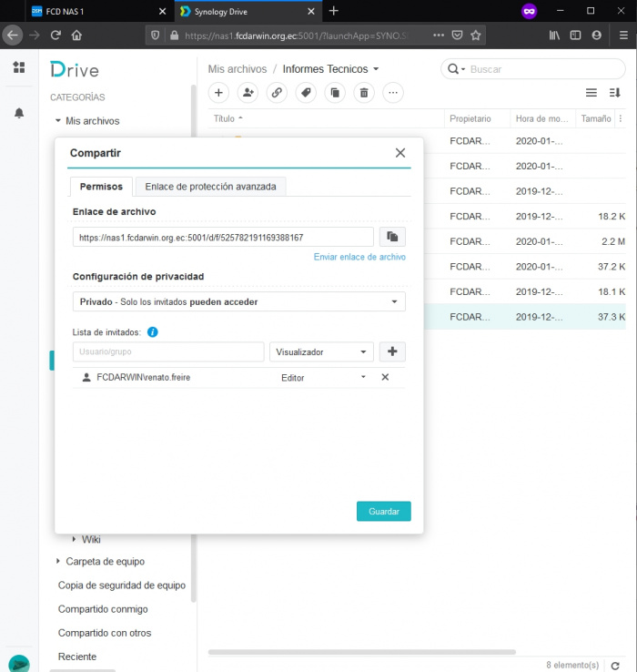Select the file row sized 2.2 M

point(525,241)
